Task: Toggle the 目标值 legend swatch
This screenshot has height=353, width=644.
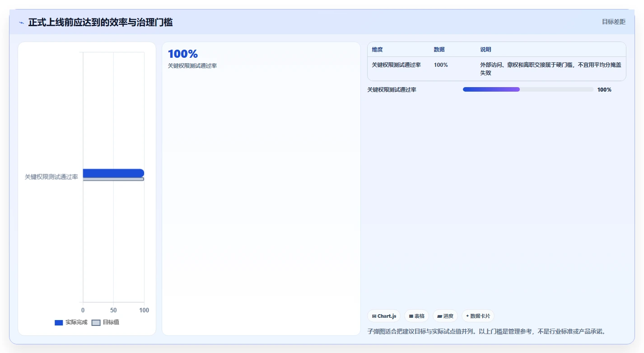Action: click(x=96, y=323)
